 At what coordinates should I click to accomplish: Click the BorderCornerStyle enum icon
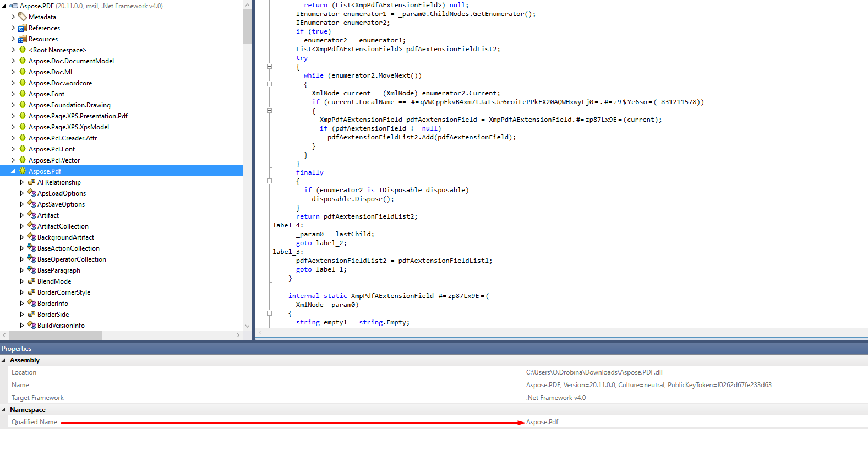point(31,292)
